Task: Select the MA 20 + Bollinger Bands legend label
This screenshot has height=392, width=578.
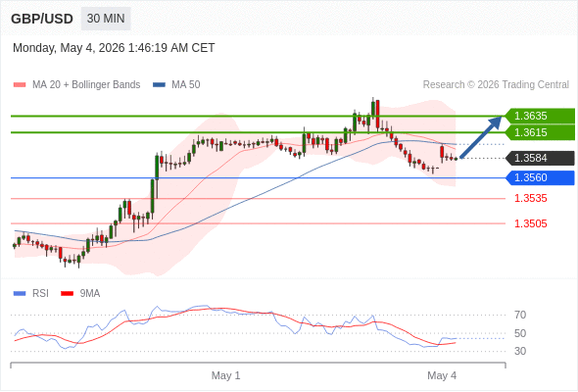Action: tap(86, 85)
